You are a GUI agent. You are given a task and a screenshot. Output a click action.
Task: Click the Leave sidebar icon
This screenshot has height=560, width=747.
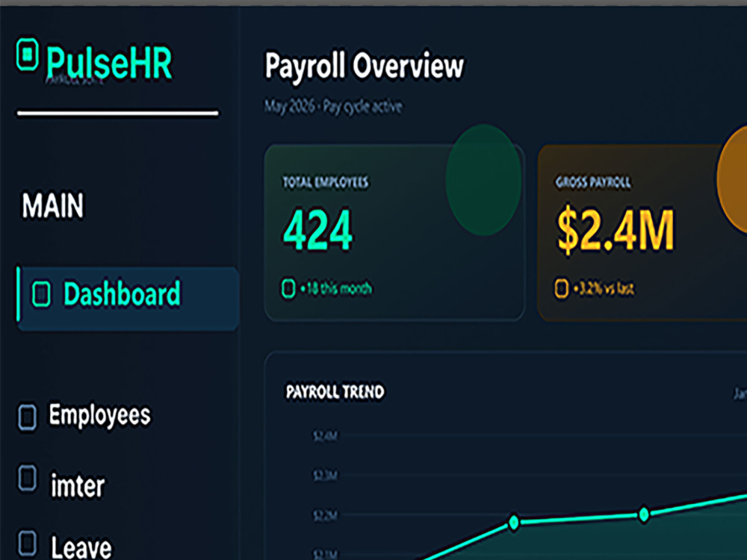(27, 543)
